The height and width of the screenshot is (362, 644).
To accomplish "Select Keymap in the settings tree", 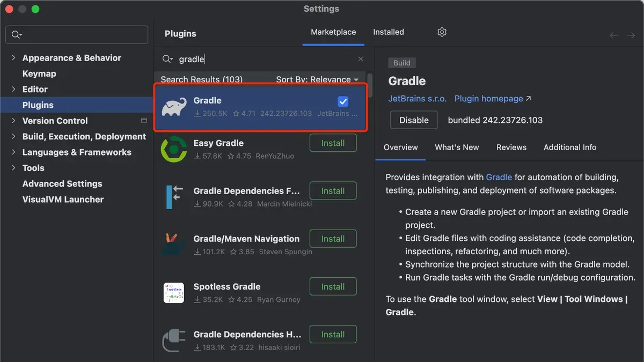I will point(39,73).
